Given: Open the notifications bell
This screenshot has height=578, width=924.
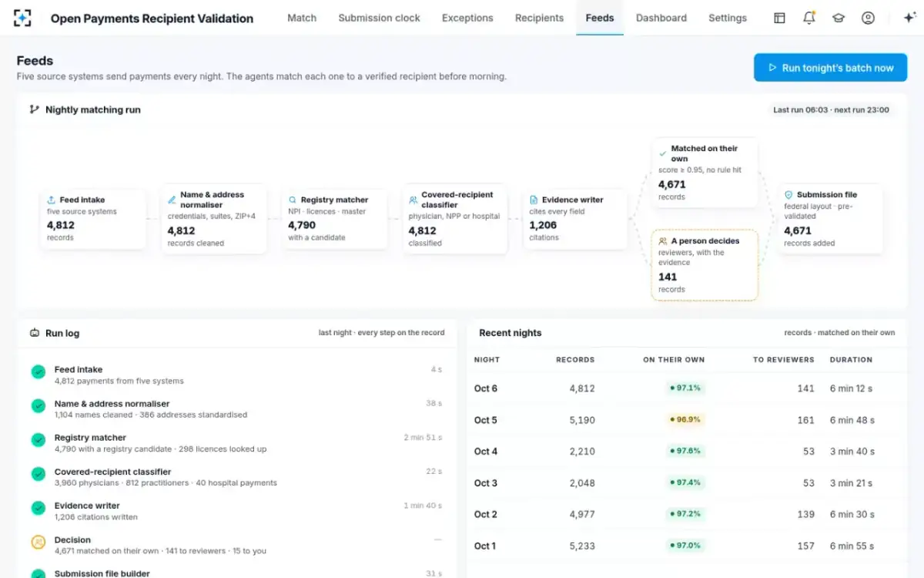Looking at the screenshot, I should [x=808, y=18].
